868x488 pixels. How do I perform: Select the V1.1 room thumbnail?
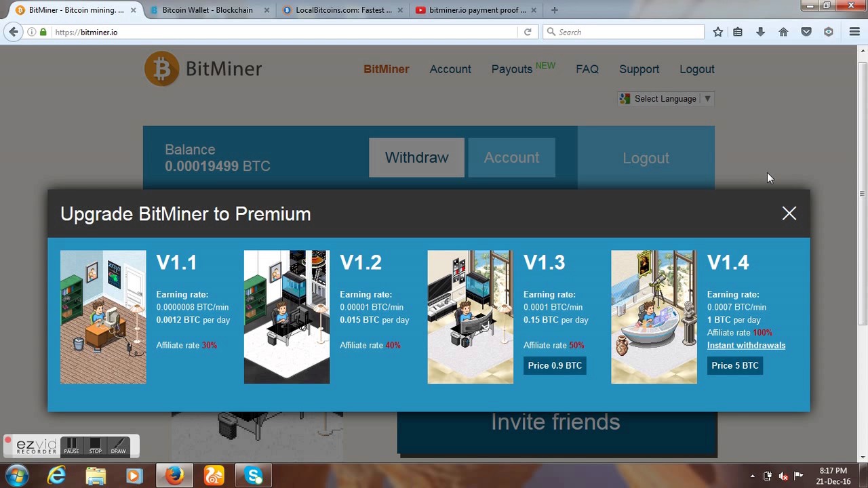click(x=103, y=317)
